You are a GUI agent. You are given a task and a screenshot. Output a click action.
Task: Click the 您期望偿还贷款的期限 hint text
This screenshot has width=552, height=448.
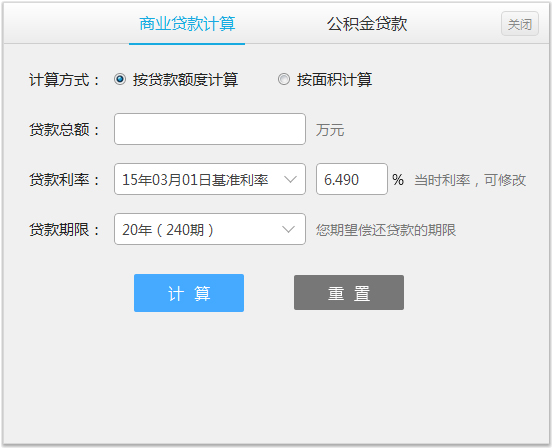386,230
